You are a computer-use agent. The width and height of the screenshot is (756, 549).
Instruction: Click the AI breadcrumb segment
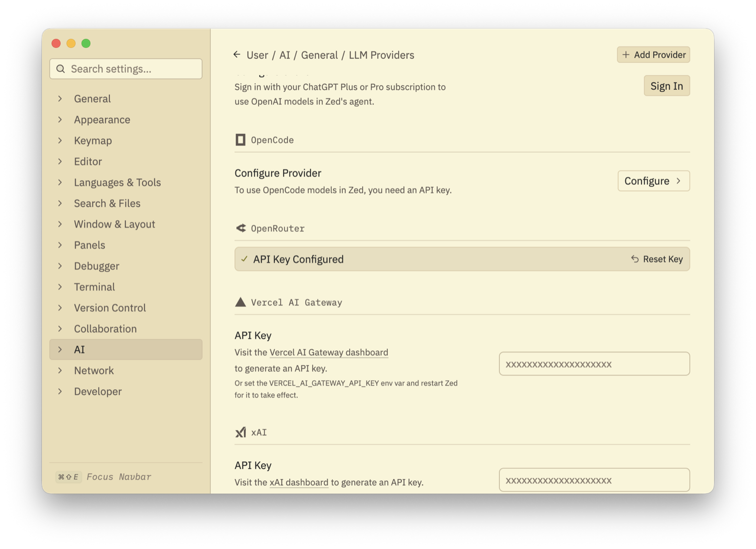click(x=285, y=55)
